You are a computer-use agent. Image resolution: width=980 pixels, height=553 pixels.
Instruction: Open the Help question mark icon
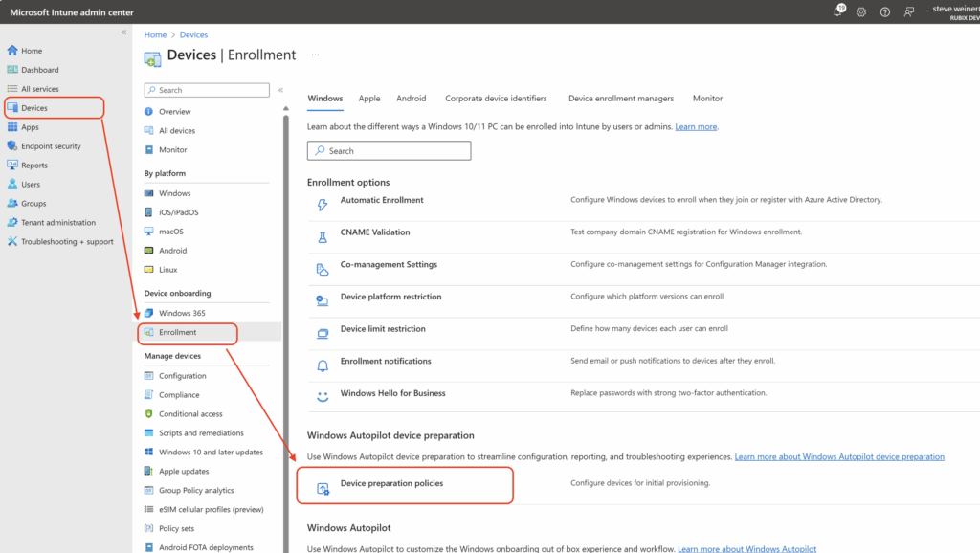click(x=885, y=11)
